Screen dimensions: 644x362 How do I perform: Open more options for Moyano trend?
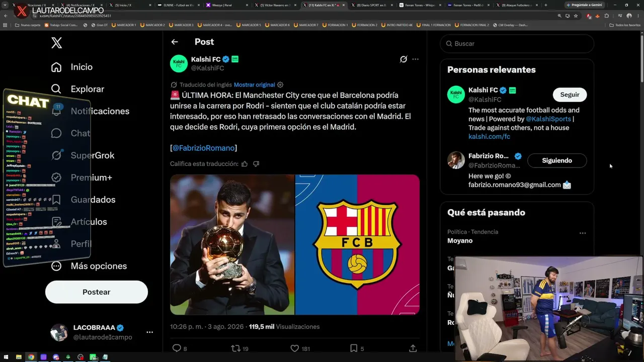(x=583, y=233)
